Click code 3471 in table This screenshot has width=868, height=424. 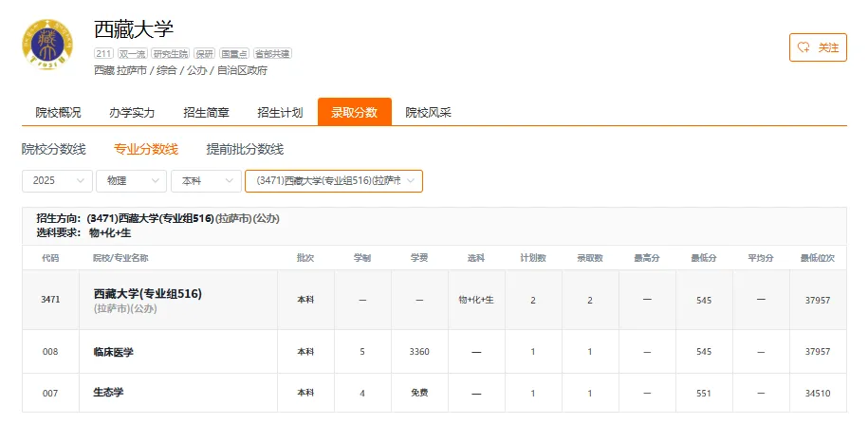click(50, 300)
